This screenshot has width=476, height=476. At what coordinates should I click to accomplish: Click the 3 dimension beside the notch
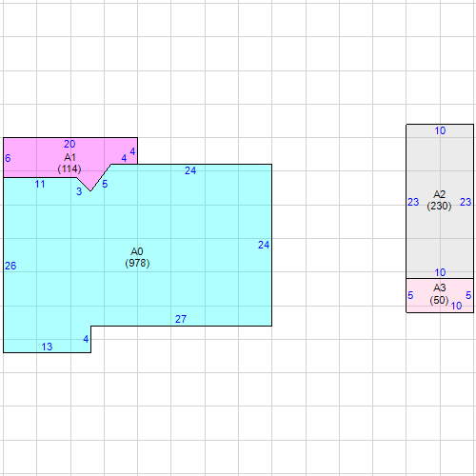tap(79, 191)
